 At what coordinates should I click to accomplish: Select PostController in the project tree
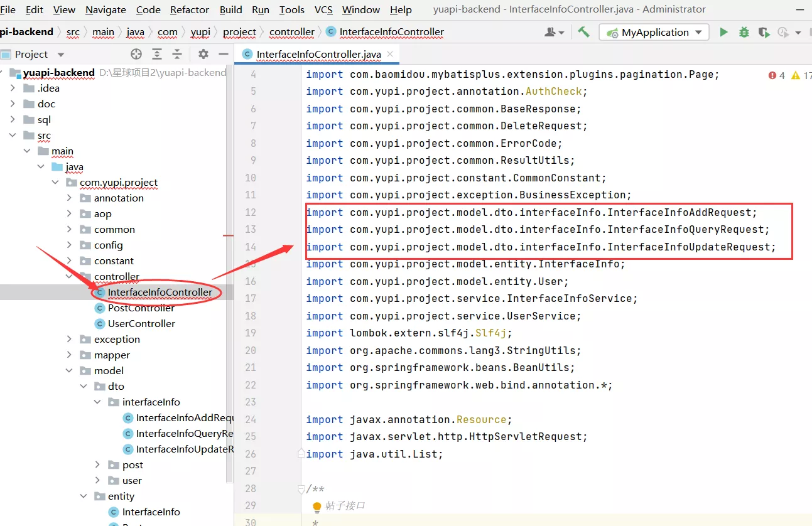134,308
